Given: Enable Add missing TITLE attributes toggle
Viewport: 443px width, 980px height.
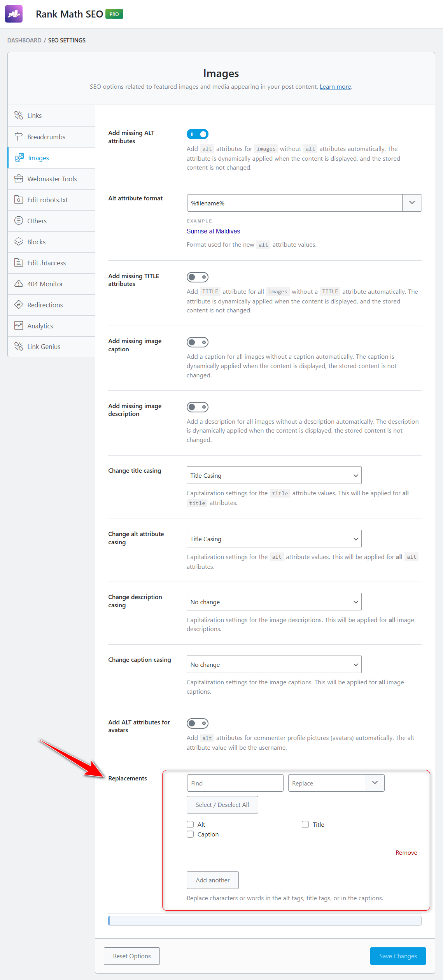Looking at the screenshot, I should pos(198,277).
